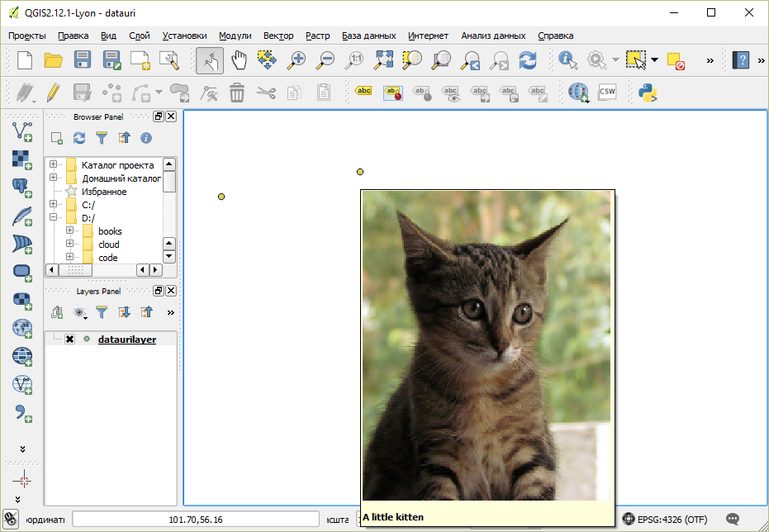Toggle visibility of dataurilayer checkbox

tap(70, 340)
